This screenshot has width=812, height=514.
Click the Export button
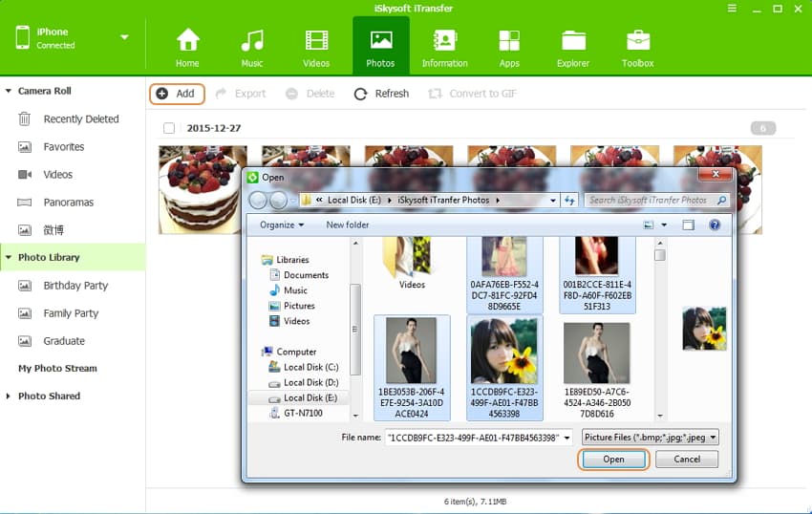click(241, 94)
